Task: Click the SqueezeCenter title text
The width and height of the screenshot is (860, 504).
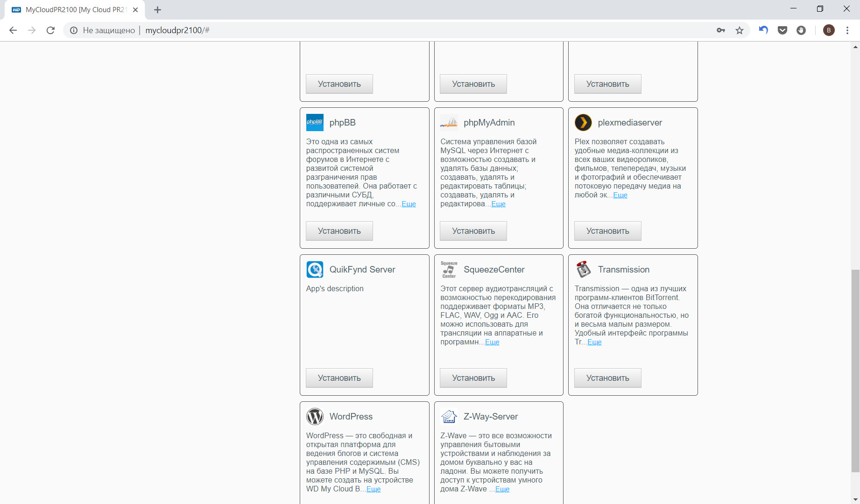Action: 494,269
